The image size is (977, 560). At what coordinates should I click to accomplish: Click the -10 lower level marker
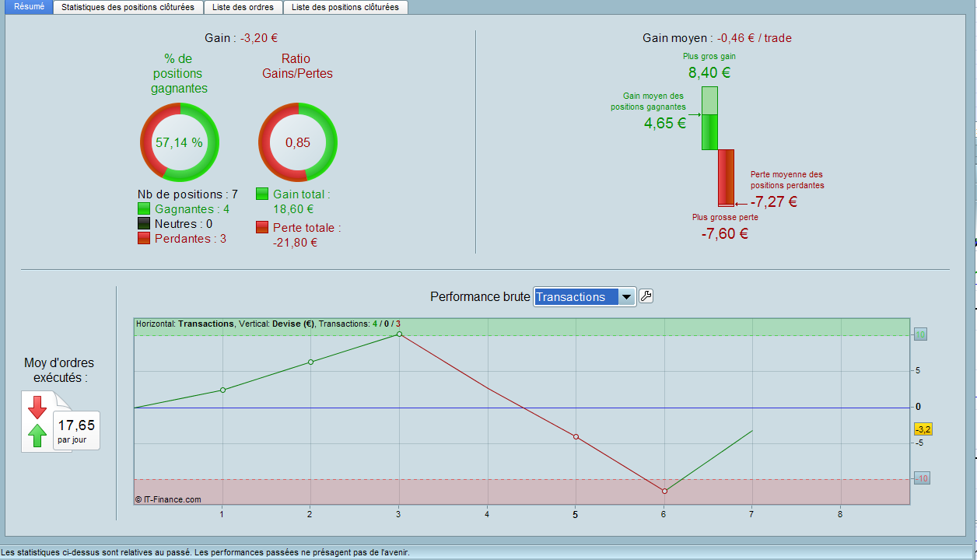pyautogui.click(x=922, y=478)
